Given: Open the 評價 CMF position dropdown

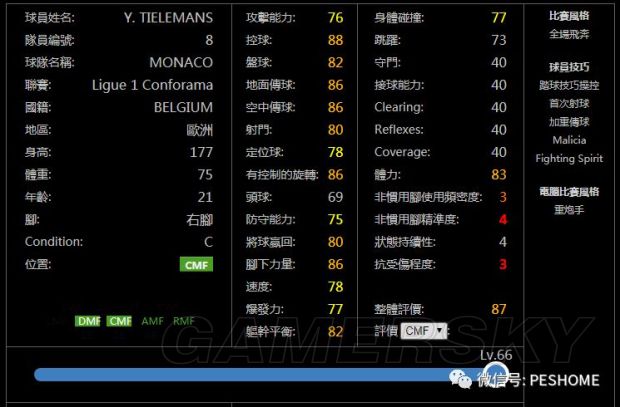Looking at the screenshot, I should tap(425, 330).
